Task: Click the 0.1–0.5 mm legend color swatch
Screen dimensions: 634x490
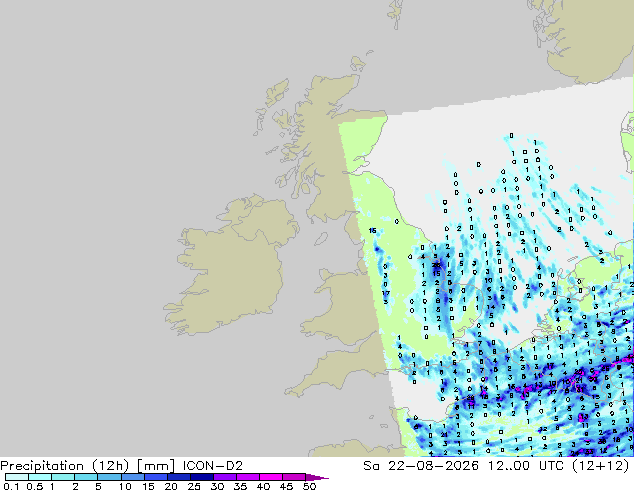Action: 17,477
